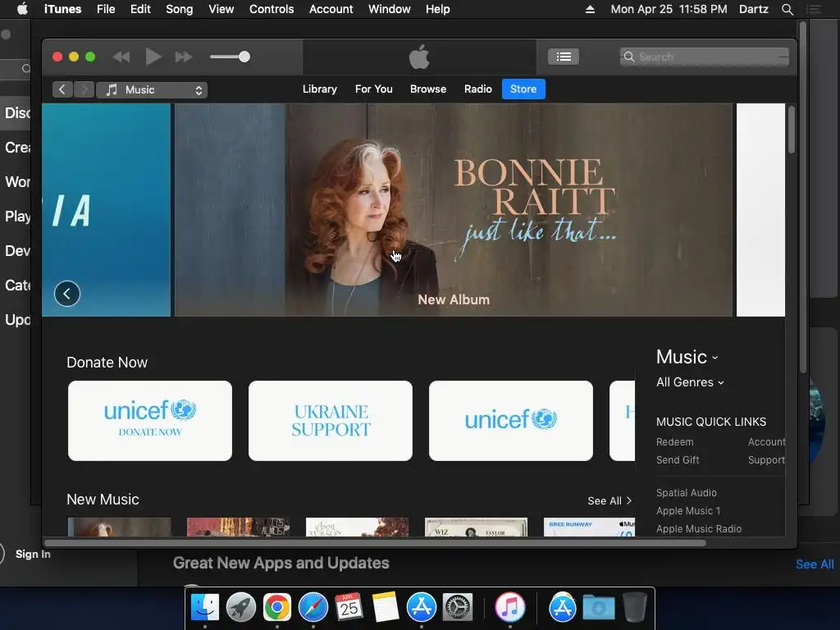
Task: Open the Edit menu
Action: pos(140,9)
